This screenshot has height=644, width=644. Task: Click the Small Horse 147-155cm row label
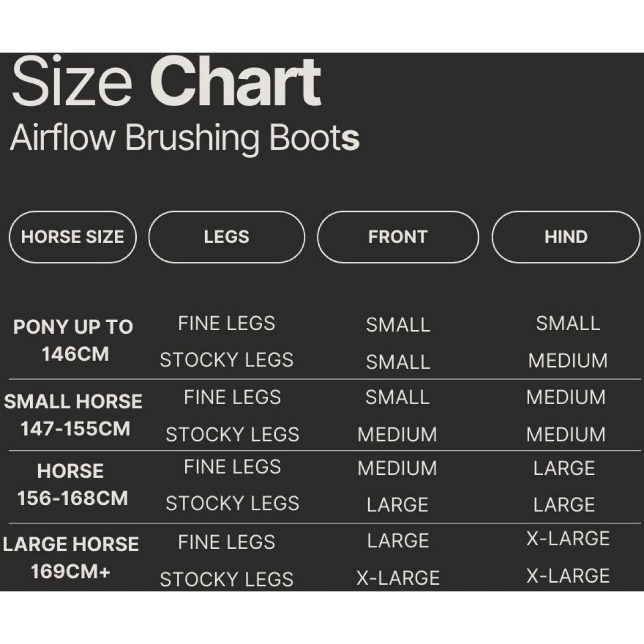click(x=73, y=415)
